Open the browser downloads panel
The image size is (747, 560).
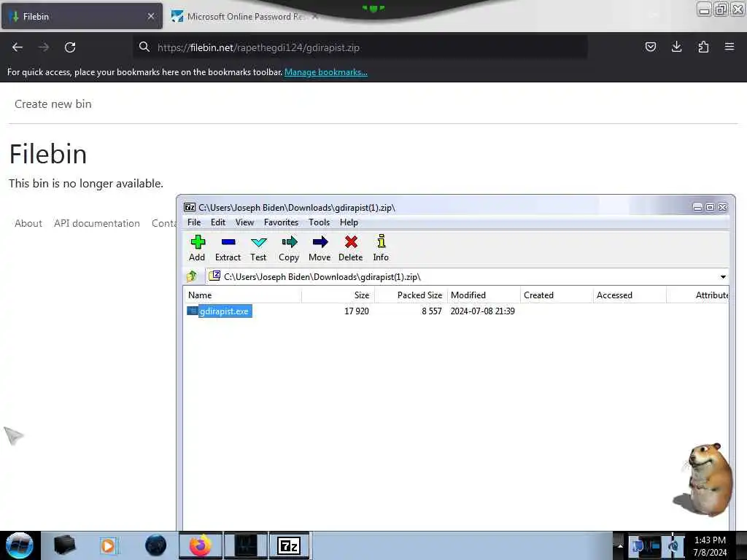coord(676,47)
